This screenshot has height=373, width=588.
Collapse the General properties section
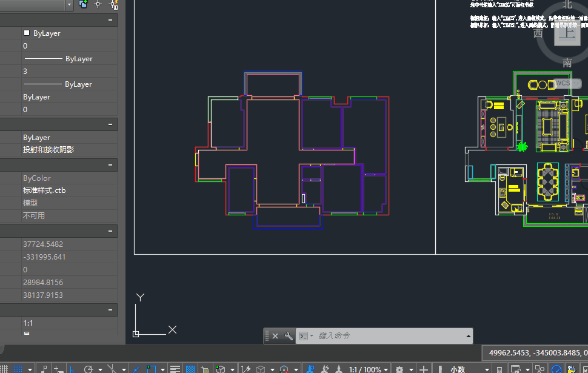110,20
